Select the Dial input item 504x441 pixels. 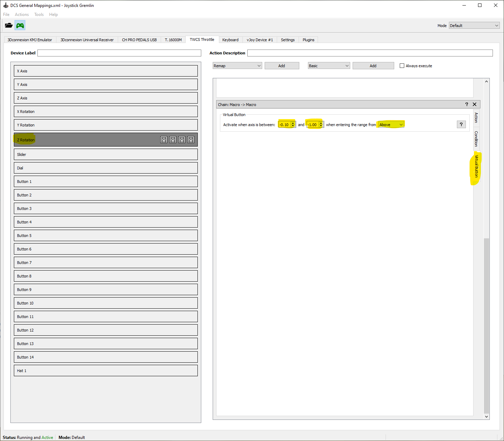tap(106, 168)
